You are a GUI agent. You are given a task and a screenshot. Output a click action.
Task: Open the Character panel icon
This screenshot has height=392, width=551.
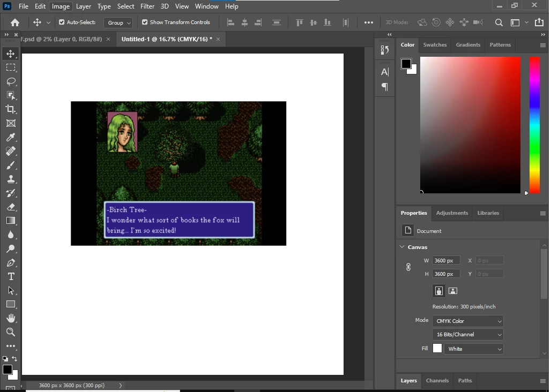pyautogui.click(x=385, y=72)
